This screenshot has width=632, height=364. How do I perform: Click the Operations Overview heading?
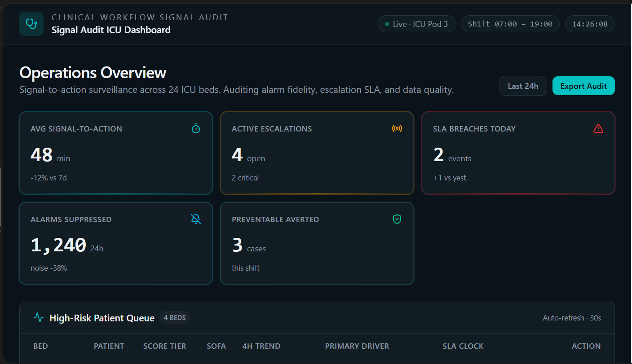coord(93,73)
